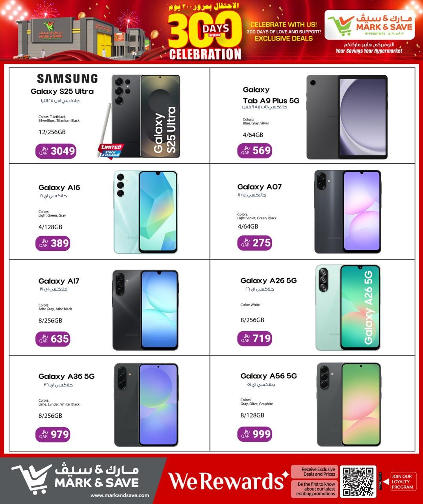Viewport: 423px width, 504px height.
Task: Select the QAR 999 price tag
Action: 254,434
